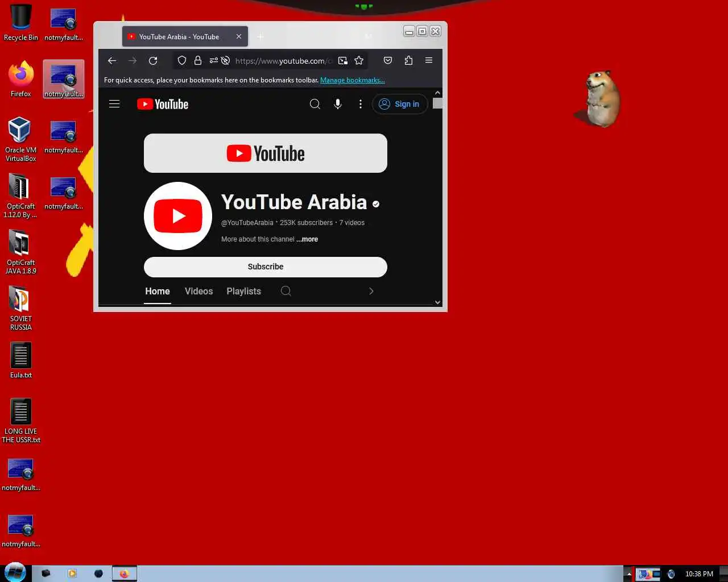Open the Firefox application hamburger menu
728x582 pixels.
pos(429,60)
